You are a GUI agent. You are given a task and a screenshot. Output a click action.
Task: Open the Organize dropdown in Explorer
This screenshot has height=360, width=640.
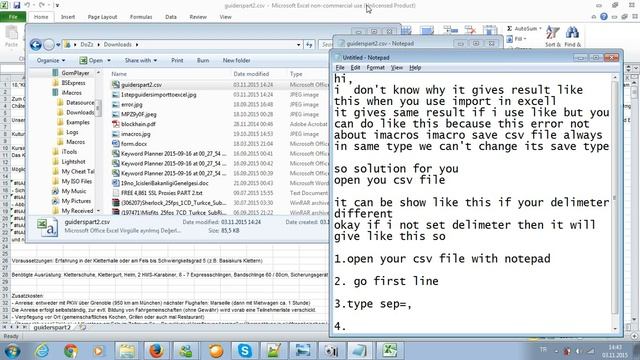tap(51, 60)
